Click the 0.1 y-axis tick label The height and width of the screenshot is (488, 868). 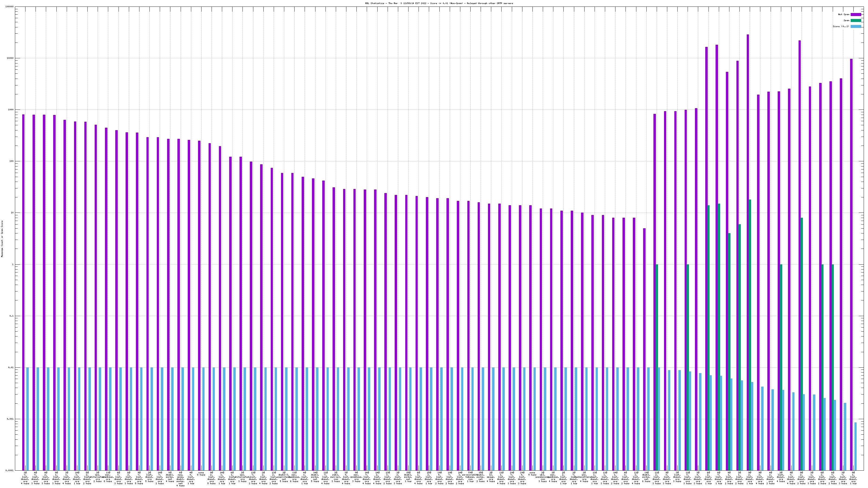pyautogui.click(x=12, y=316)
